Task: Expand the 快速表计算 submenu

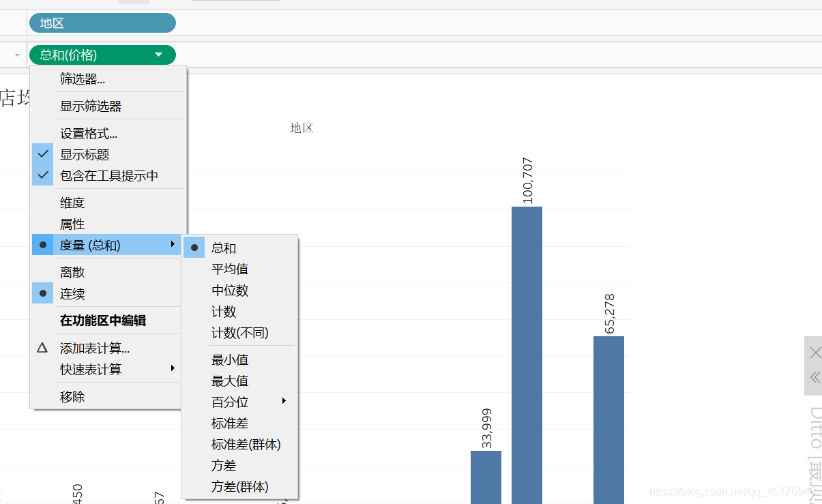Action: point(108,369)
